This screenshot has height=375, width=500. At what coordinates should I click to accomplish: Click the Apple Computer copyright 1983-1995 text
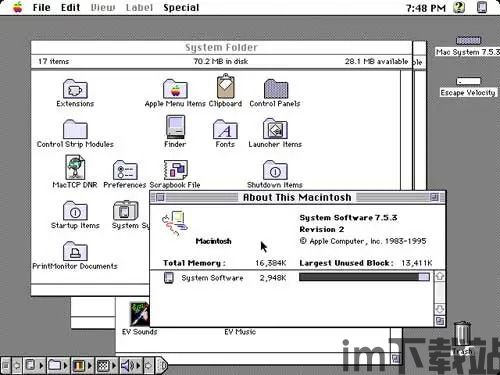point(363,241)
